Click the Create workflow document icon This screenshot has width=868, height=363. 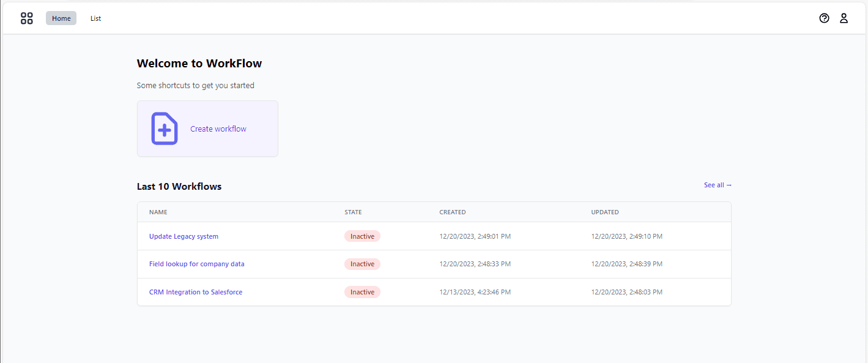coord(164,129)
